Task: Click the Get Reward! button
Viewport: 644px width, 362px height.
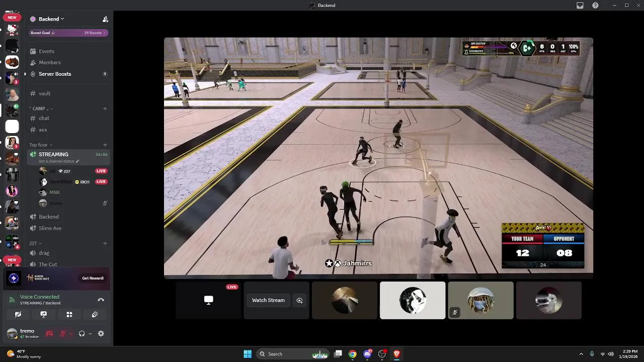Action: 93,278
